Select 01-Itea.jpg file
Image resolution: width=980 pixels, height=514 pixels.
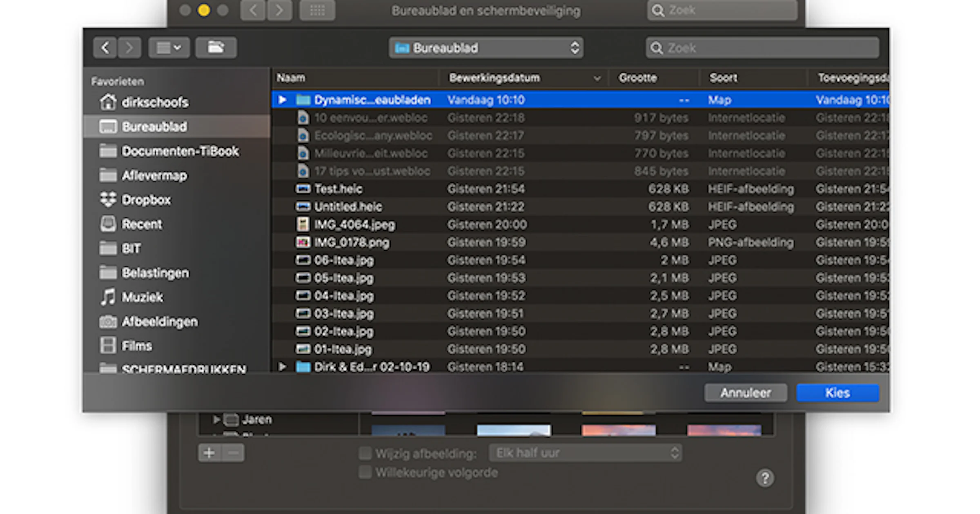tap(580, 349)
